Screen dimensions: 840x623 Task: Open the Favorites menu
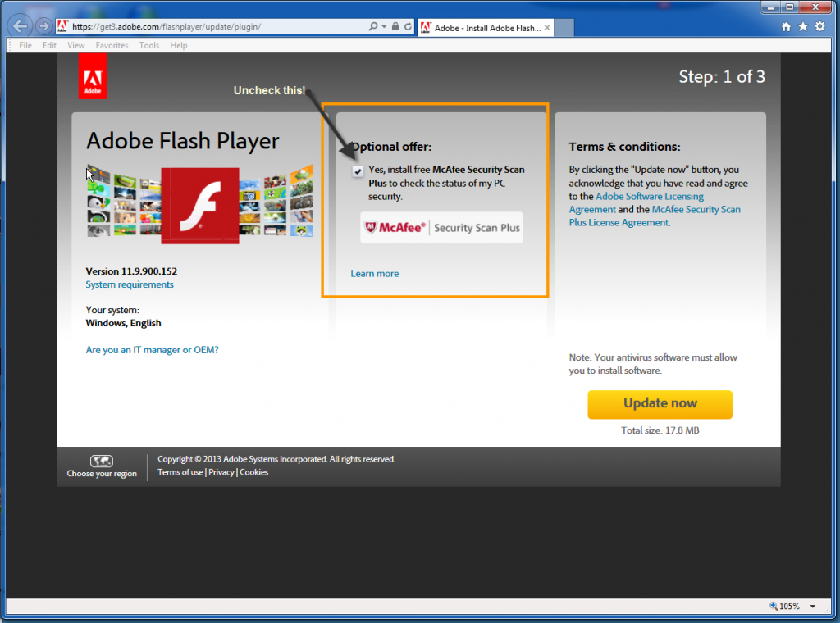pyautogui.click(x=112, y=45)
